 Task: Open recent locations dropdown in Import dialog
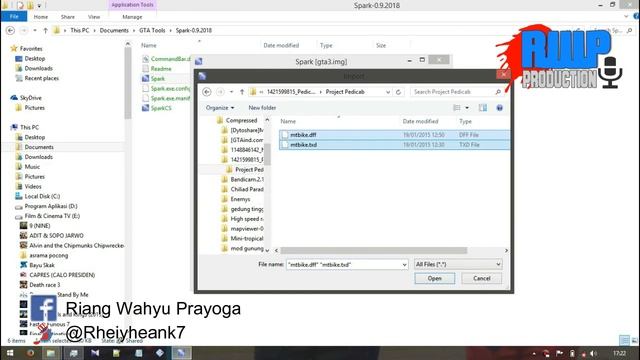point(231,92)
